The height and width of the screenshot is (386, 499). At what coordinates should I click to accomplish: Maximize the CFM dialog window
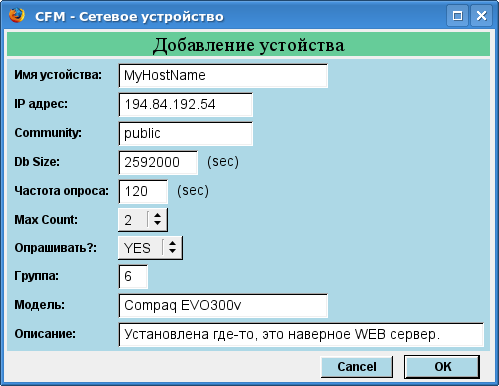tap(457, 16)
